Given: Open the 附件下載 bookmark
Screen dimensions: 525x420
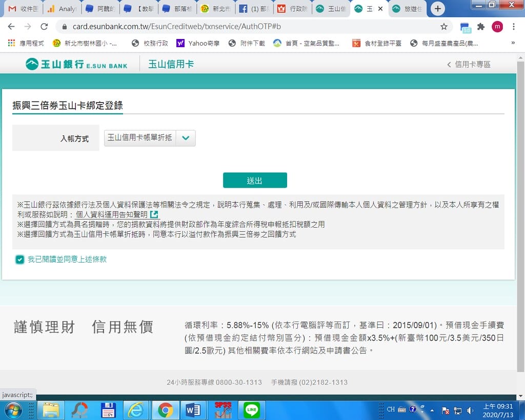Looking at the screenshot, I should point(247,43).
